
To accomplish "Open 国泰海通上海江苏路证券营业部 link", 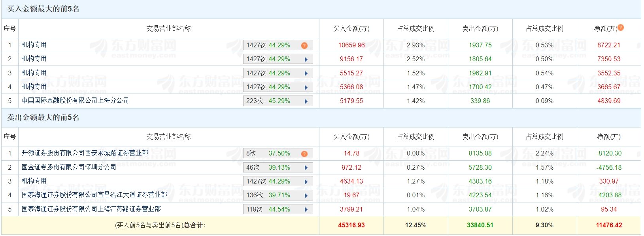I will (x=91, y=209).
